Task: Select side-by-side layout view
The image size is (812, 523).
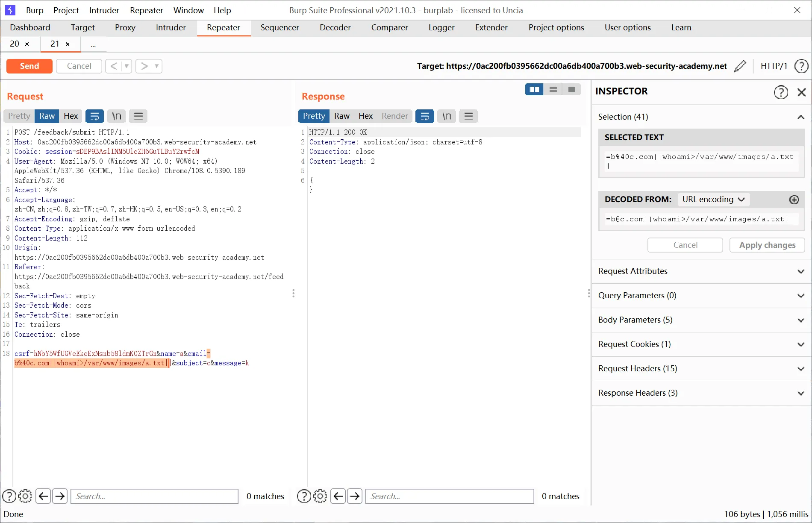Action: click(x=534, y=89)
